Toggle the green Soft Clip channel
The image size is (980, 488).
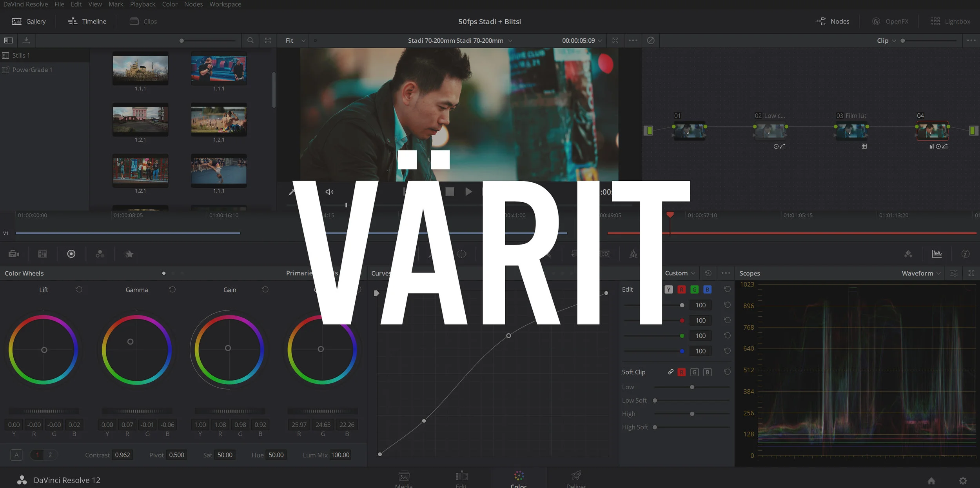[694, 372]
